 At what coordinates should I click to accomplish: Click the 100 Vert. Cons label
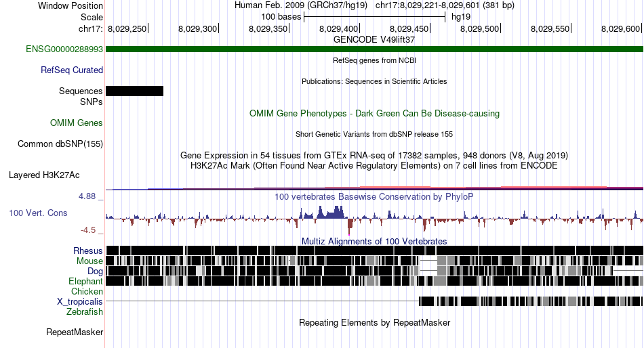tap(38, 213)
